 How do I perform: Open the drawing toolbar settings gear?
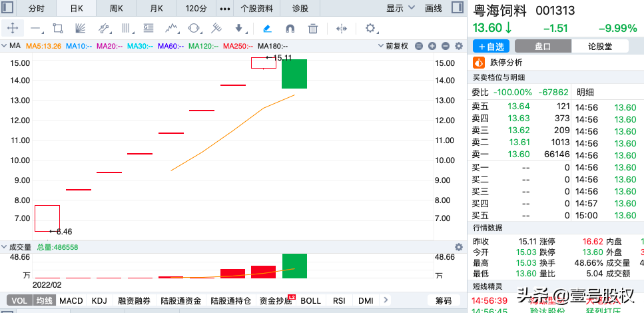pyautogui.click(x=371, y=29)
